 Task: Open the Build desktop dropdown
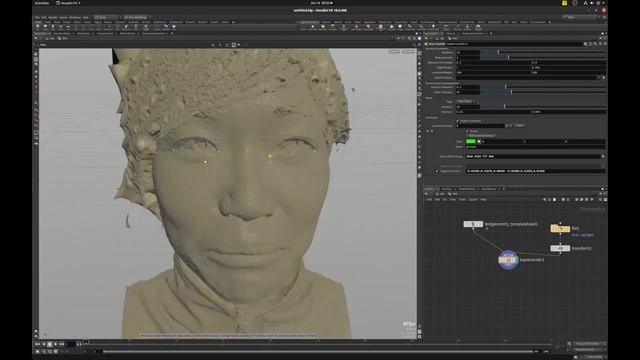point(106,18)
